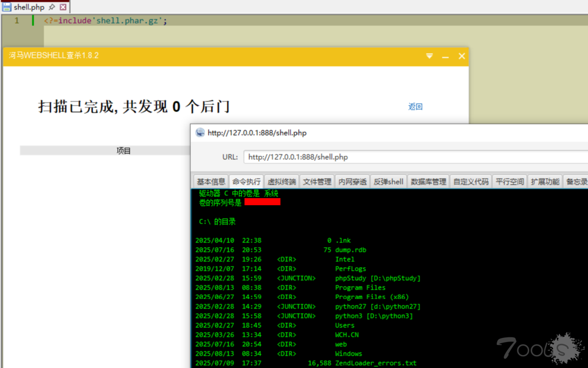This screenshot has height=368, width=588.
Task: Click the 扫描已完成 result heading
Action: [x=134, y=107]
